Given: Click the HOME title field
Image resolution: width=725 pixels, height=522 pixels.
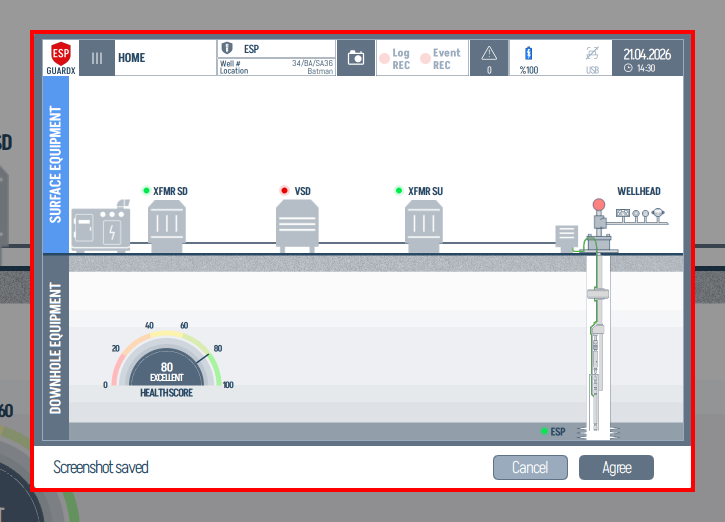Looking at the screenshot, I should point(165,58).
